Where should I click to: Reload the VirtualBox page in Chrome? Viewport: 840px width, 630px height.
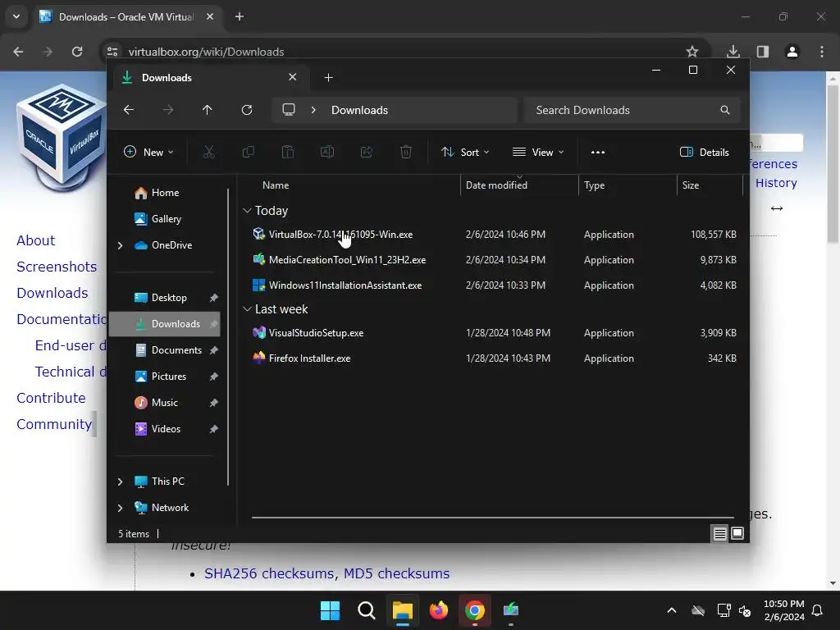77,52
